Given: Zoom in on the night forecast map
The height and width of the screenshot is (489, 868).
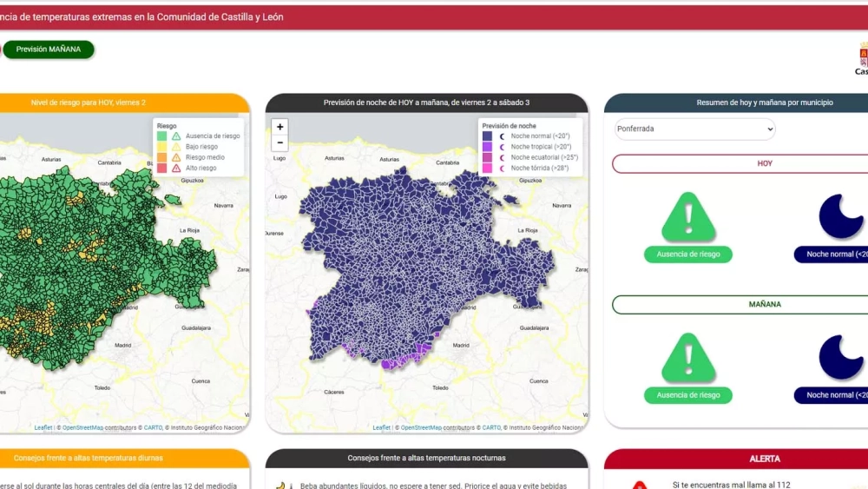Looking at the screenshot, I should coord(279,128).
